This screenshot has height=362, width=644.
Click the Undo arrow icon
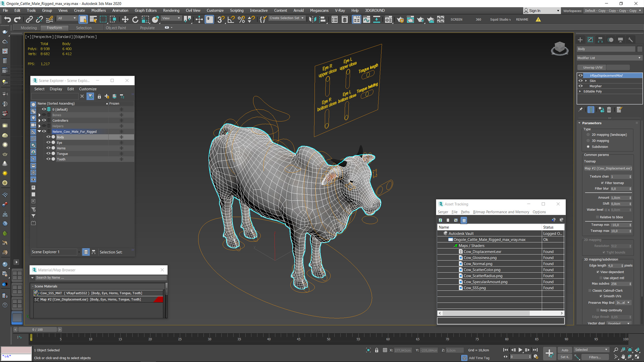pyautogui.click(x=7, y=19)
